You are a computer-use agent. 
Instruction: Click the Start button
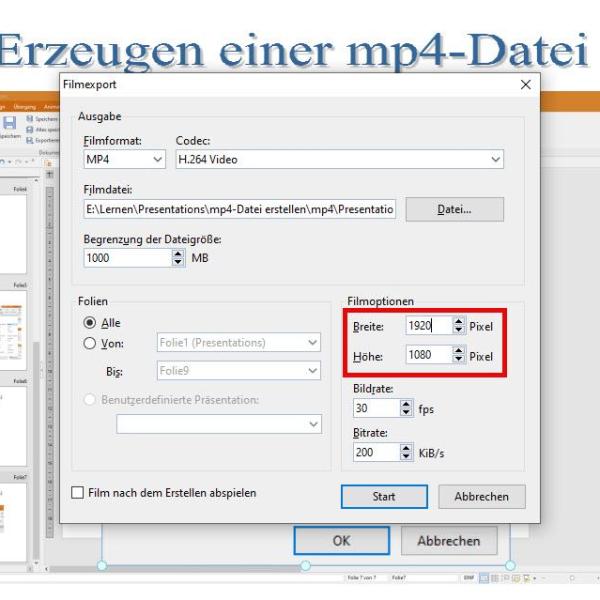click(384, 497)
